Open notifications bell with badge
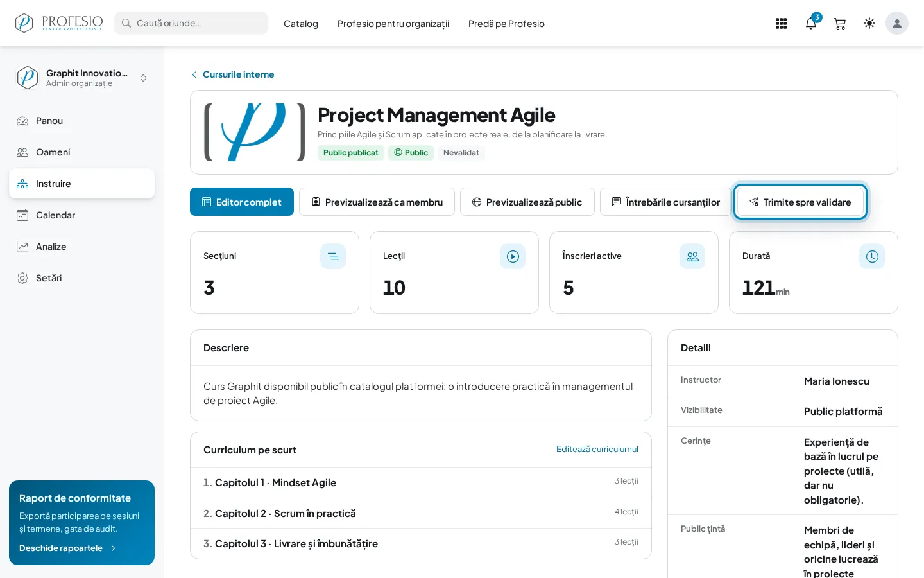Image resolution: width=924 pixels, height=578 pixels. (811, 24)
